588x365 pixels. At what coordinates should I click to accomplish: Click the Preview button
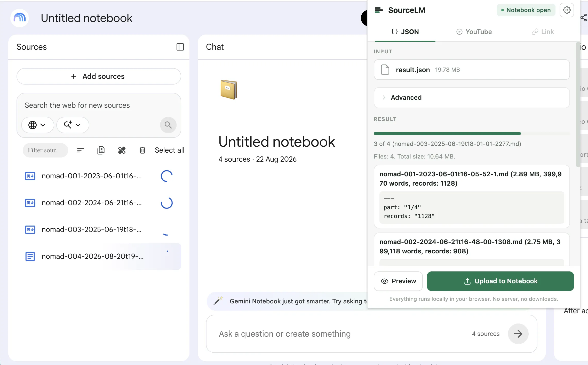398,281
